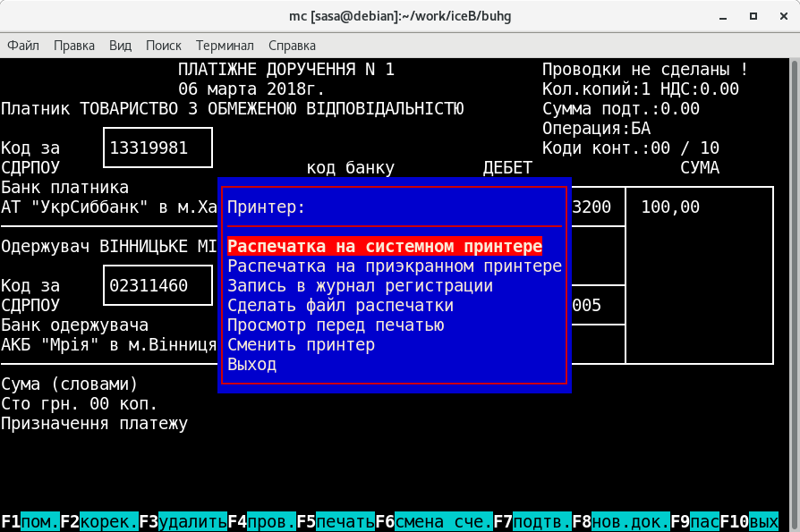Click date 06 марта 2018г.
Image resolution: width=800 pixels, height=532 pixels.
(251, 89)
